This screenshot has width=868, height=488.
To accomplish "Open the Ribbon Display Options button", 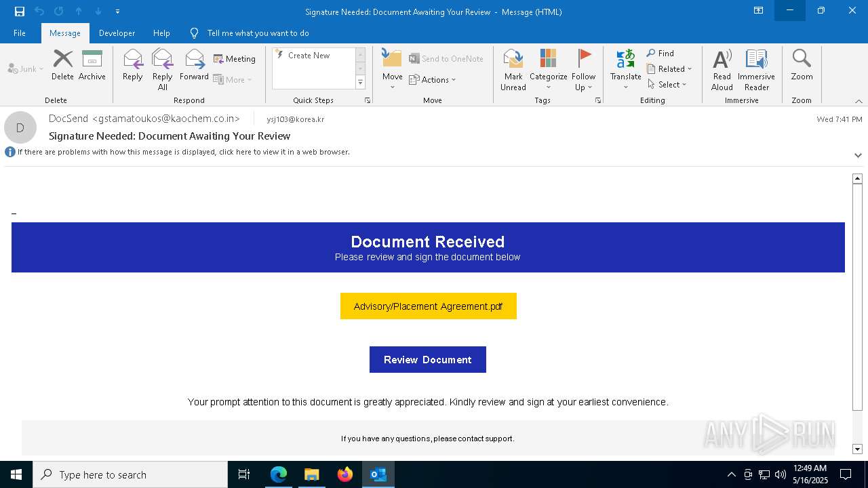I will point(759,11).
